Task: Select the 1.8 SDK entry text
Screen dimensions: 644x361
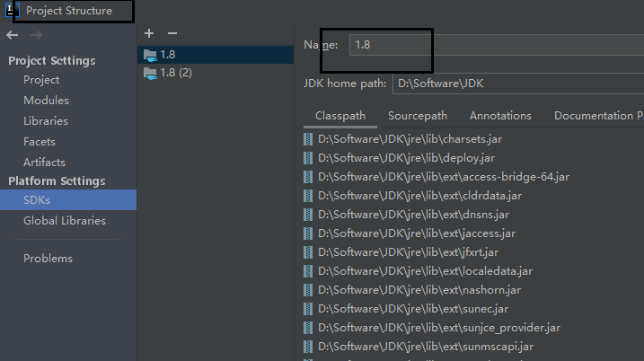Action: (x=168, y=55)
